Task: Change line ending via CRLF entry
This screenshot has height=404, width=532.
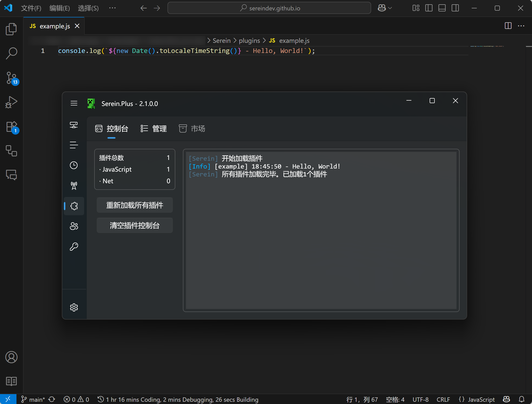Action: (x=443, y=399)
